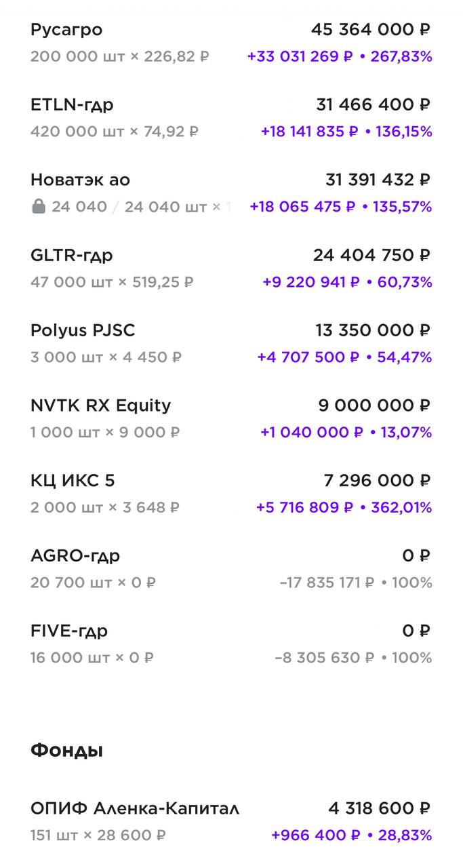Select NVTK RX Equity holding
This screenshot has width=463, height=868.
100,406
